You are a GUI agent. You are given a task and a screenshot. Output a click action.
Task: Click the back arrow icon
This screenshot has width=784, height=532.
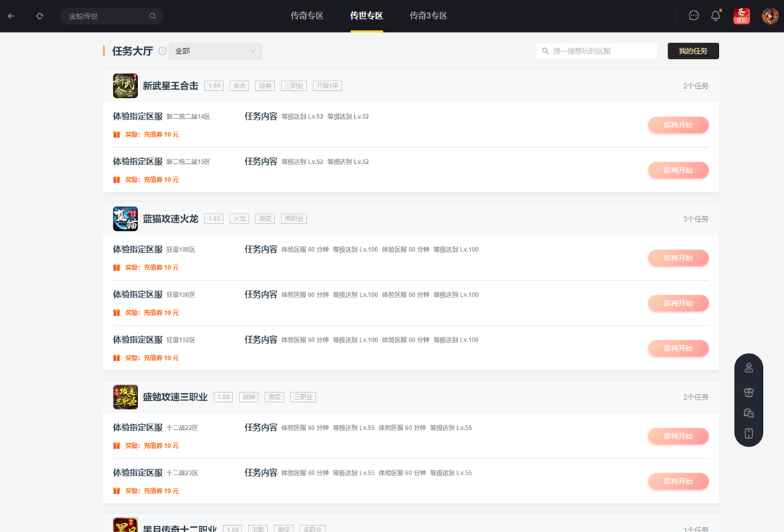[x=11, y=15]
